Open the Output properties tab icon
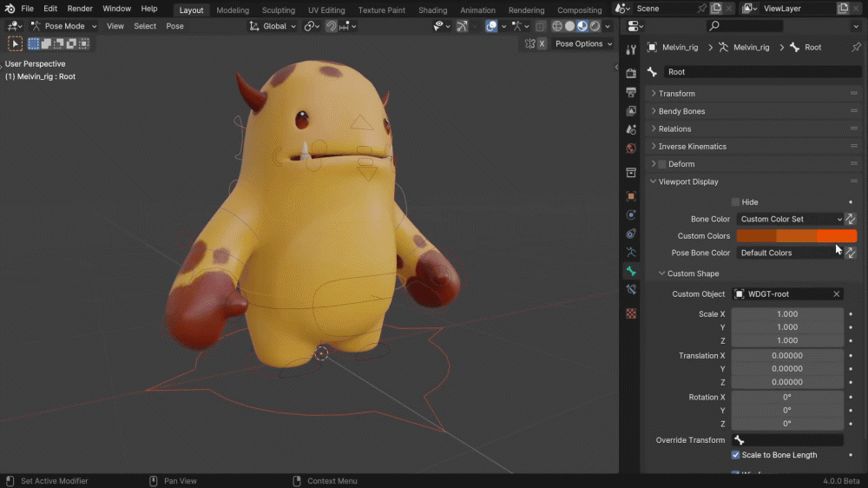868x488 pixels. pyautogui.click(x=631, y=92)
